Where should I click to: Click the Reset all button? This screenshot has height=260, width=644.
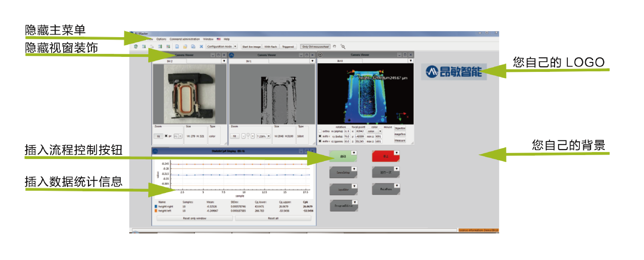pyautogui.click(x=273, y=218)
